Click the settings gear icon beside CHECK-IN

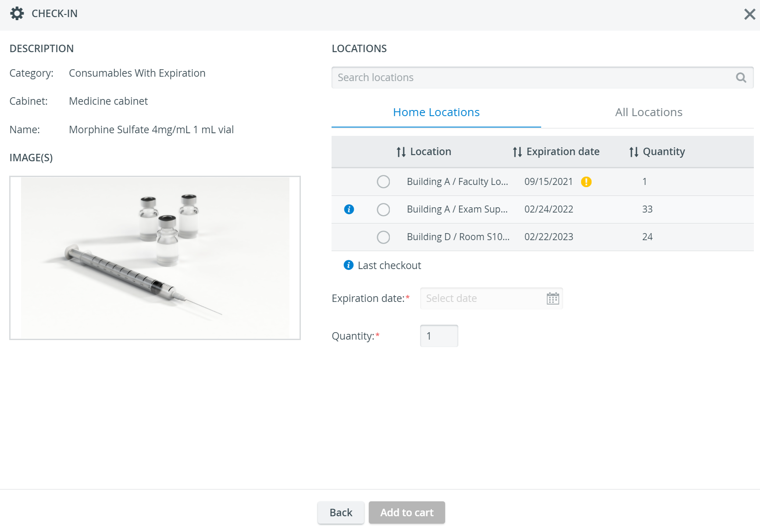(17, 14)
